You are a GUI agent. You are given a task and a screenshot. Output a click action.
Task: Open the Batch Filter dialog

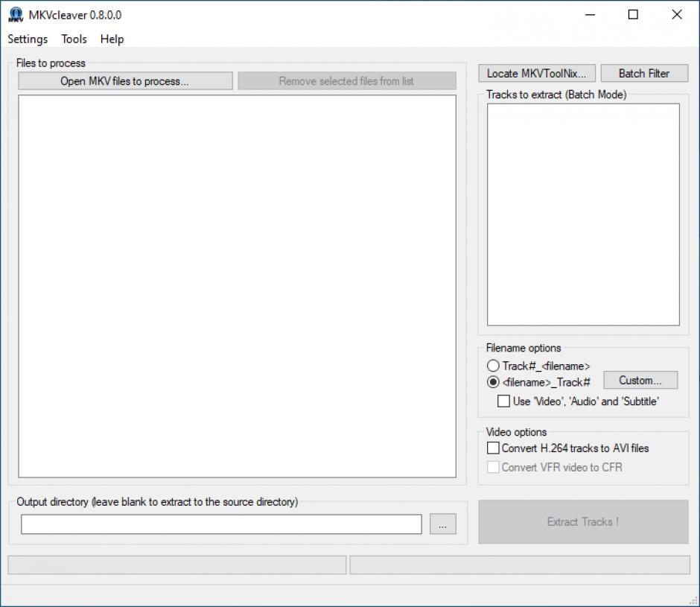pyautogui.click(x=644, y=73)
